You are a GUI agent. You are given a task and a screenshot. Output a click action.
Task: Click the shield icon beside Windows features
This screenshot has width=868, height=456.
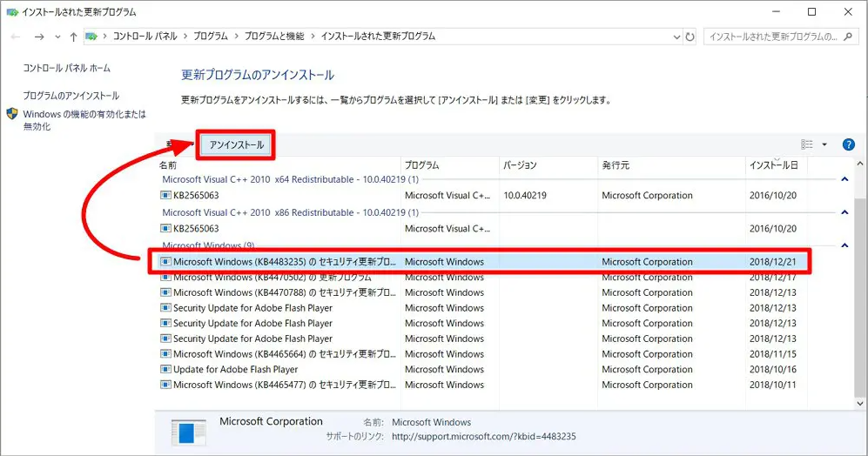coord(12,114)
